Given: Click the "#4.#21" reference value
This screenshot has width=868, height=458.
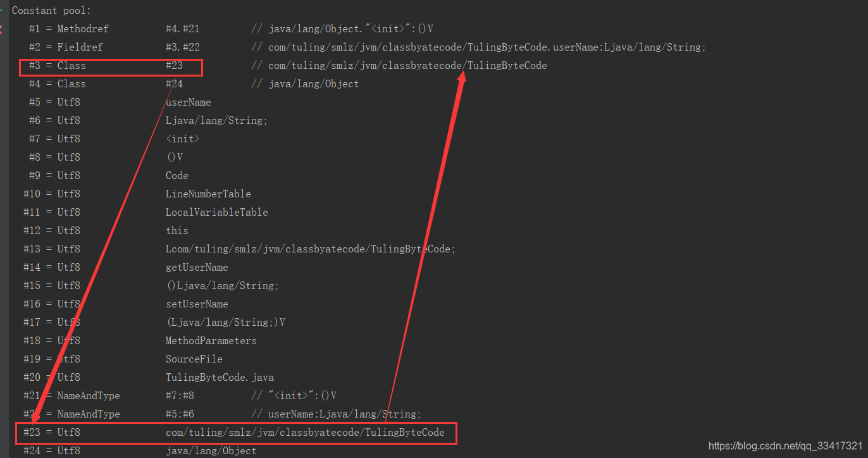Looking at the screenshot, I should 183,29.
